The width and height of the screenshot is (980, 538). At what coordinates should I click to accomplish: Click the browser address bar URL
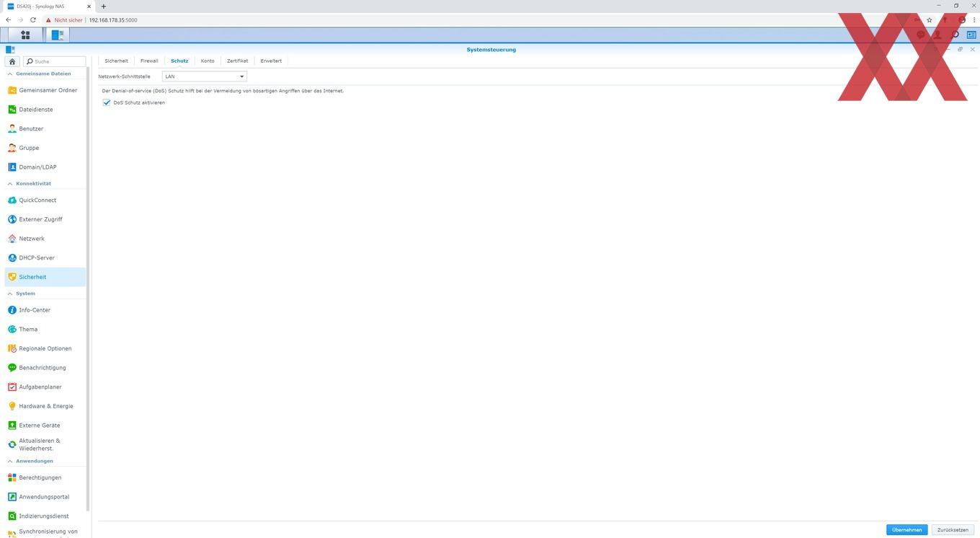(x=113, y=20)
